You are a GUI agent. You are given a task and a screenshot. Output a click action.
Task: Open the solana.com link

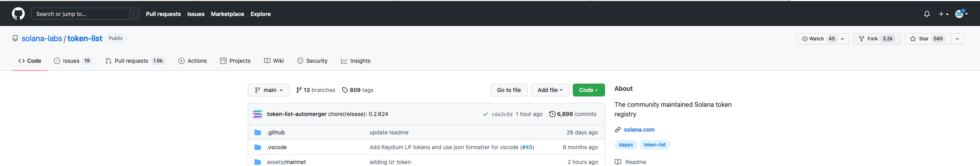pos(639,130)
